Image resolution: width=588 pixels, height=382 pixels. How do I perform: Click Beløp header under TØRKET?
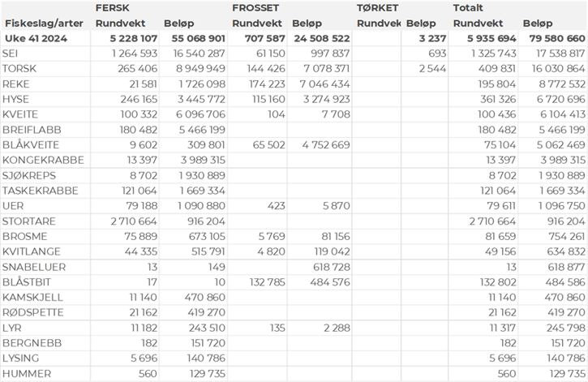[x=422, y=24]
